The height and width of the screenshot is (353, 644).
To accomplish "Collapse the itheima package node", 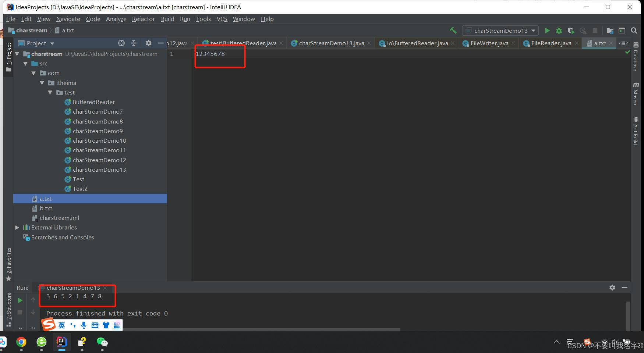I will click(x=42, y=83).
